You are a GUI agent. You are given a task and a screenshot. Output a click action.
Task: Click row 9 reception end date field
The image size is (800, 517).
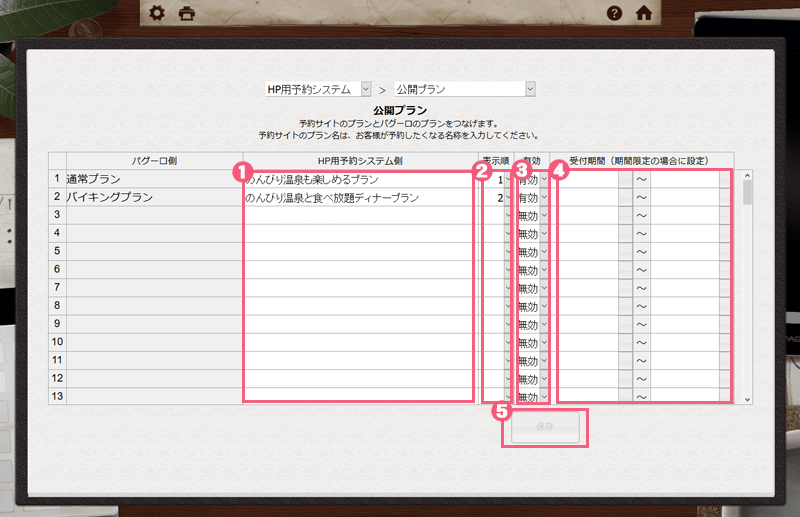point(685,325)
